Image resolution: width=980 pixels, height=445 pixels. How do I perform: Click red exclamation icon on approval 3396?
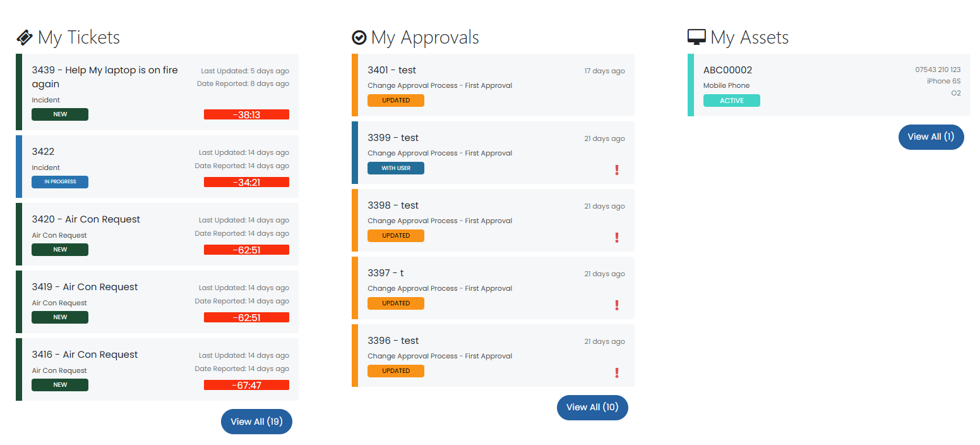click(x=617, y=373)
